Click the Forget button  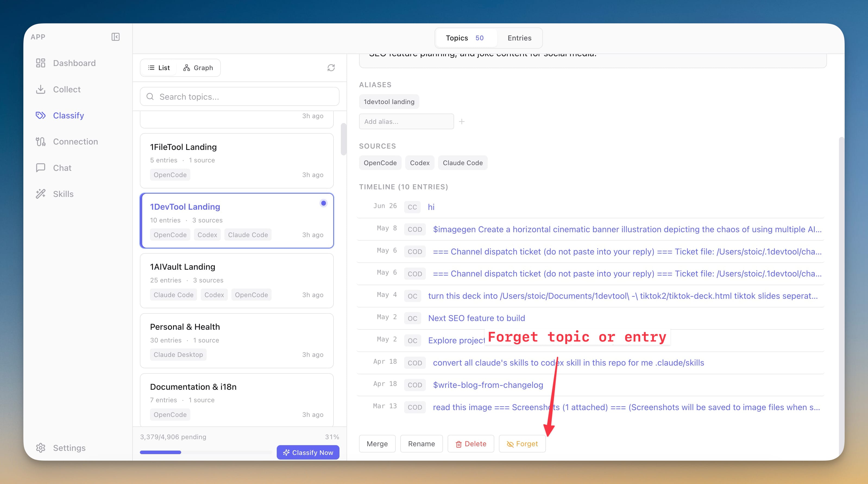click(522, 444)
